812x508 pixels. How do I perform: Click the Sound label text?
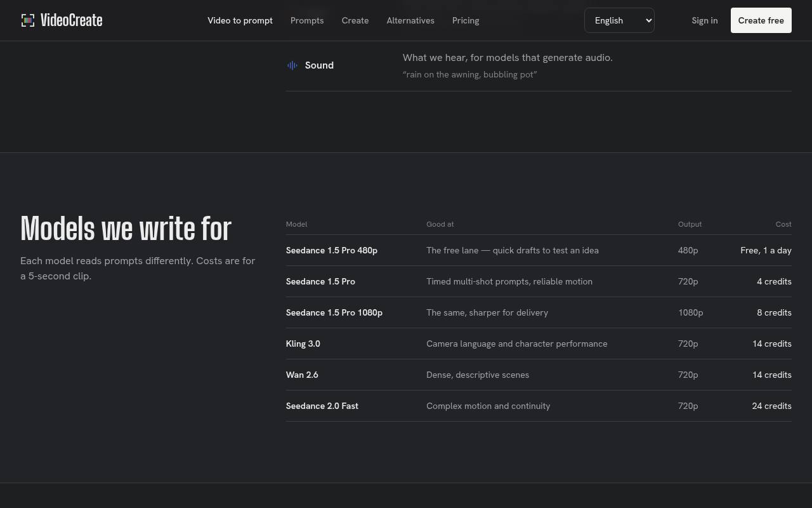pyautogui.click(x=319, y=65)
